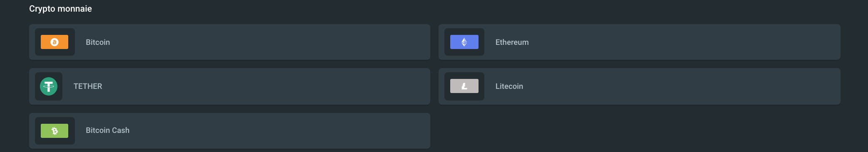
Task: Click the grey Litecoin logo icon
Action: coord(464,86)
